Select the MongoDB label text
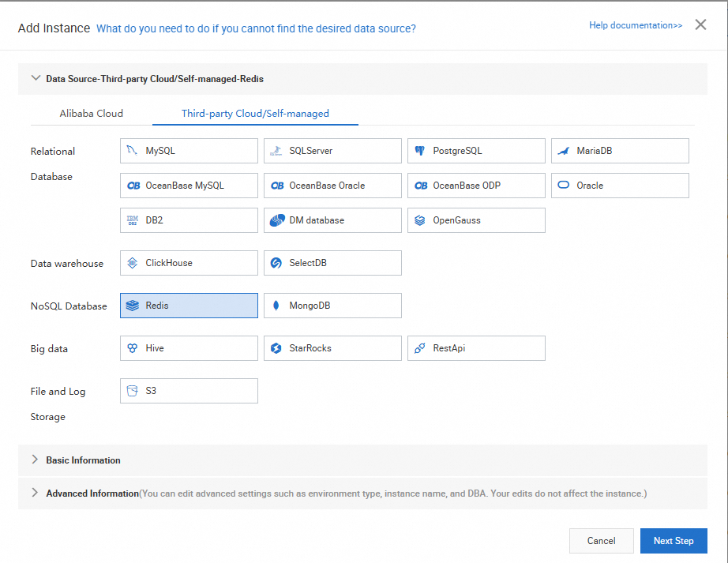728x563 pixels. (310, 306)
